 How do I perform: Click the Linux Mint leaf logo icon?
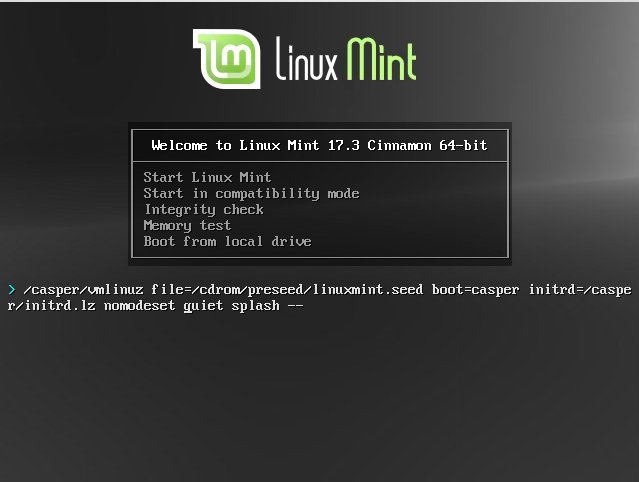coord(227,59)
